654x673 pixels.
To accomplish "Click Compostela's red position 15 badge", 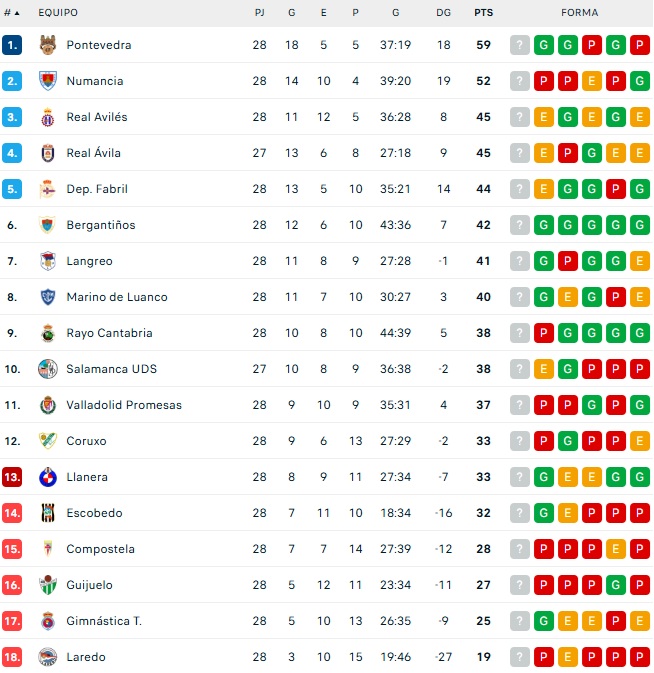I will click(x=12, y=549).
